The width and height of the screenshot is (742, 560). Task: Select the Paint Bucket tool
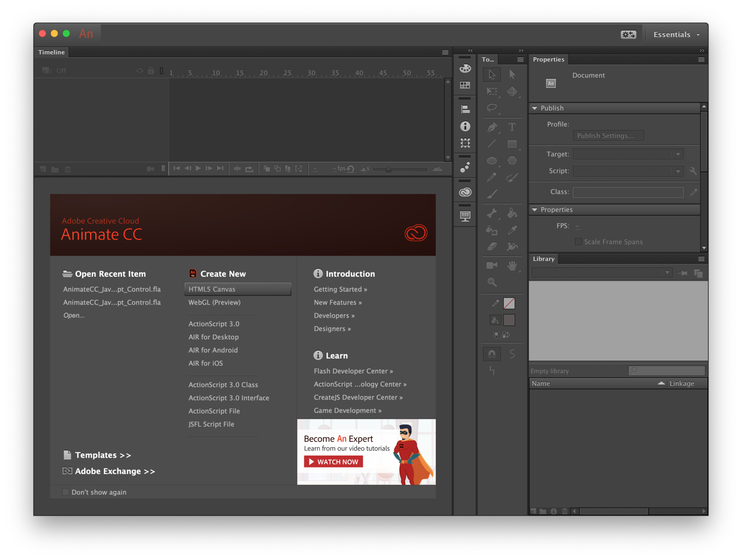512,213
